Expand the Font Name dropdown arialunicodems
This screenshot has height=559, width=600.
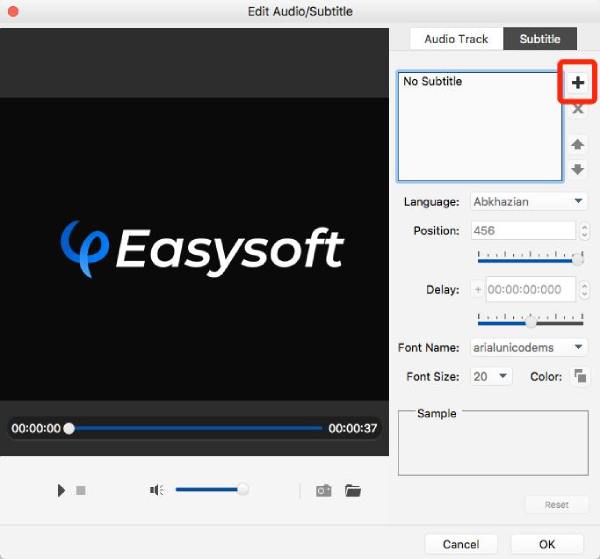(x=528, y=347)
